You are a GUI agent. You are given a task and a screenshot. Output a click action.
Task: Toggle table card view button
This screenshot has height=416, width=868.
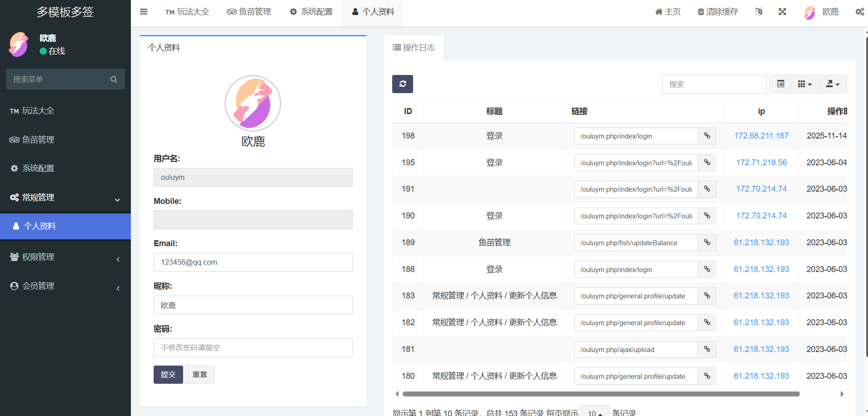(x=780, y=84)
